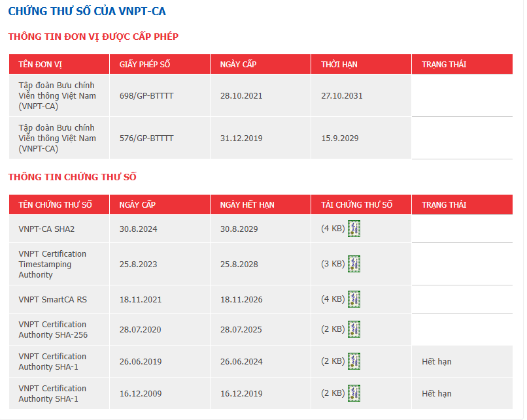Download the VNPT SmartCA RS certificate icon
The width and height of the screenshot is (527, 420).
coord(354,299)
